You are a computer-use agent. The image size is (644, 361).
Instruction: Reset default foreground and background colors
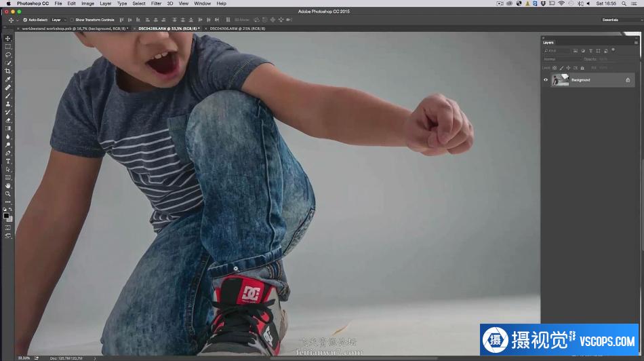tap(5, 209)
